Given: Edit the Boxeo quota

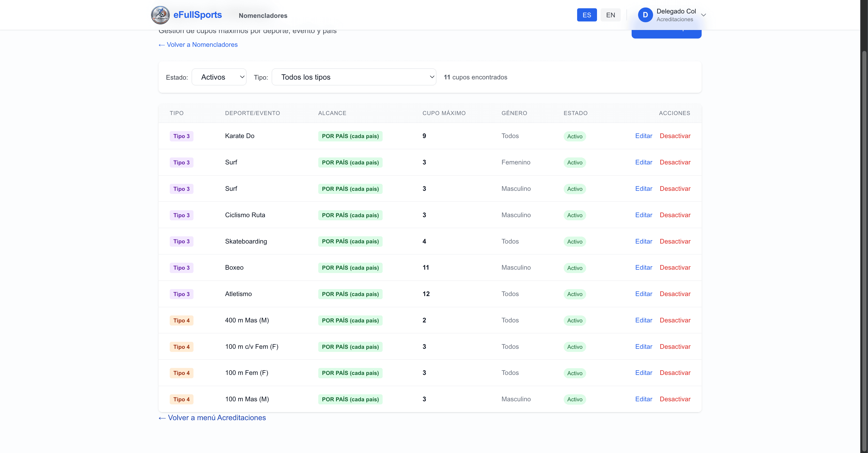Looking at the screenshot, I should (644, 268).
